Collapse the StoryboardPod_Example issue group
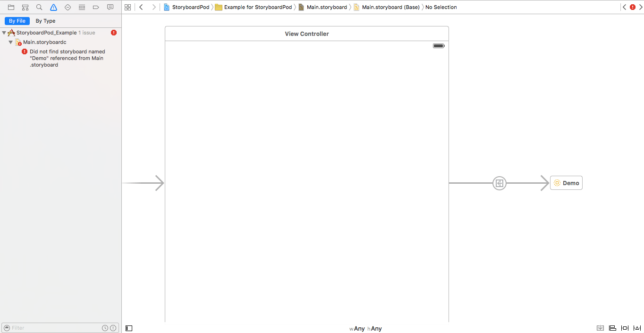This screenshot has height=333, width=644. click(4, 33)
